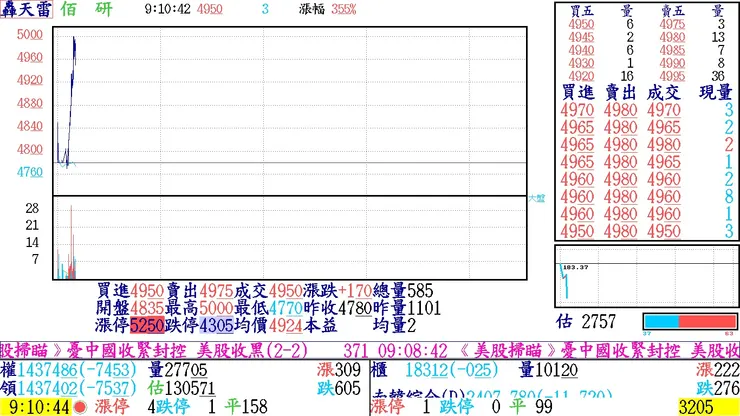Screen dimensions: 740x416
Task: Click the 美股收黑(2-2) news ticker headline
Action: pyautogui.click(x=252, y=351)
